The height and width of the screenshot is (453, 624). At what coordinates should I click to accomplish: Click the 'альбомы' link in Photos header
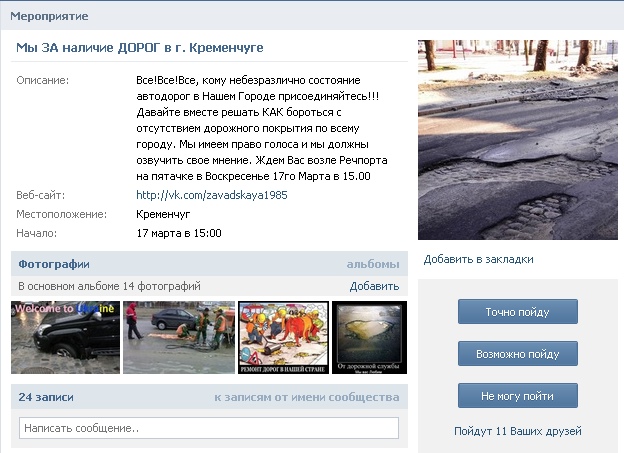click(372, 264)
